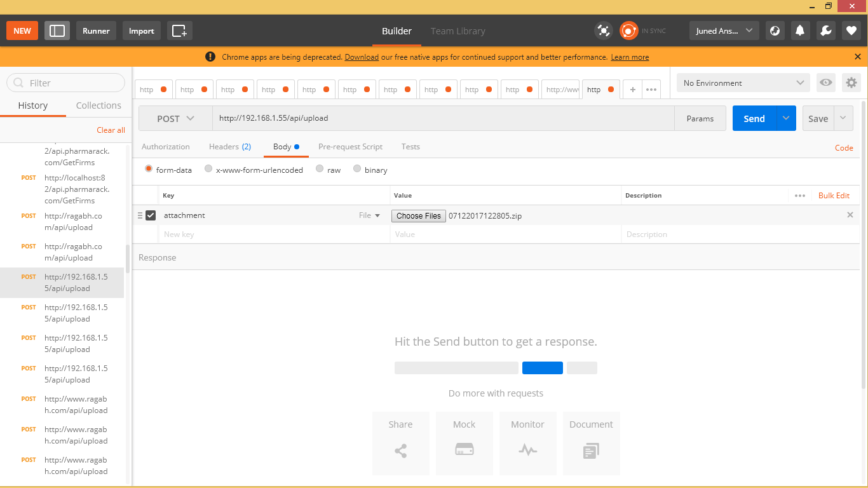Viewport: 868px width, 488px height.
Task: Open Postman settings gear
Action: click(x=851, y=83)
